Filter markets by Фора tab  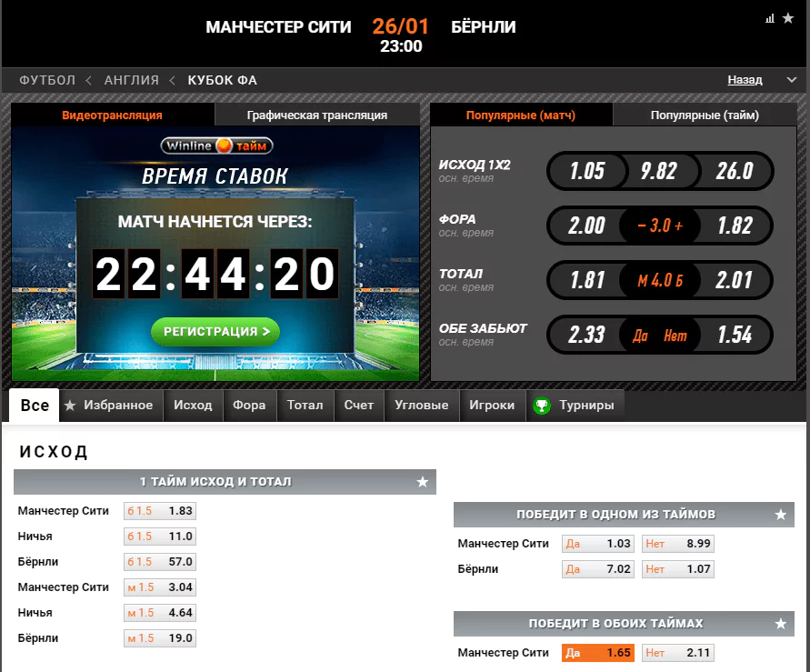(249, 405)
